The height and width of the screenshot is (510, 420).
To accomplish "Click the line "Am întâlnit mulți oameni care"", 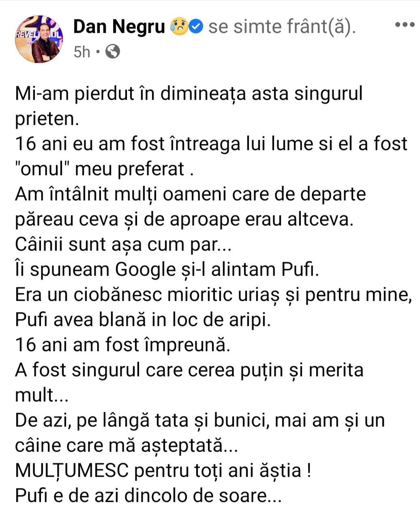I will 191,195.
